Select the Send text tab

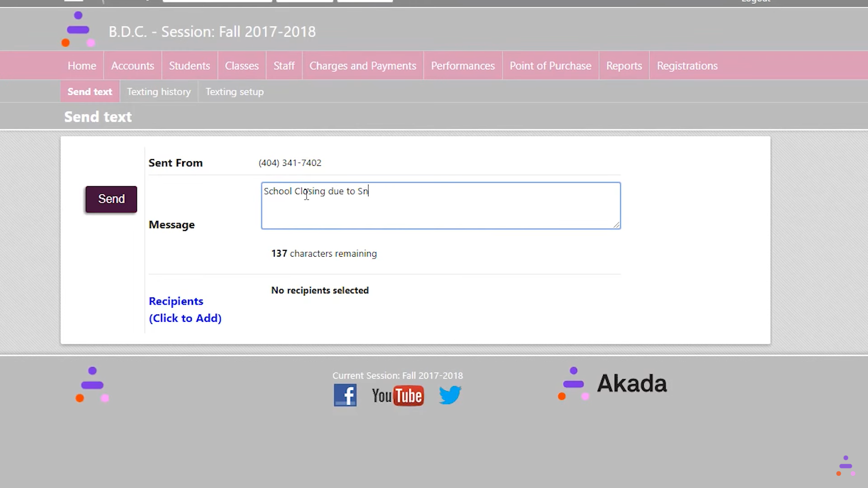(x=90, y=92)
